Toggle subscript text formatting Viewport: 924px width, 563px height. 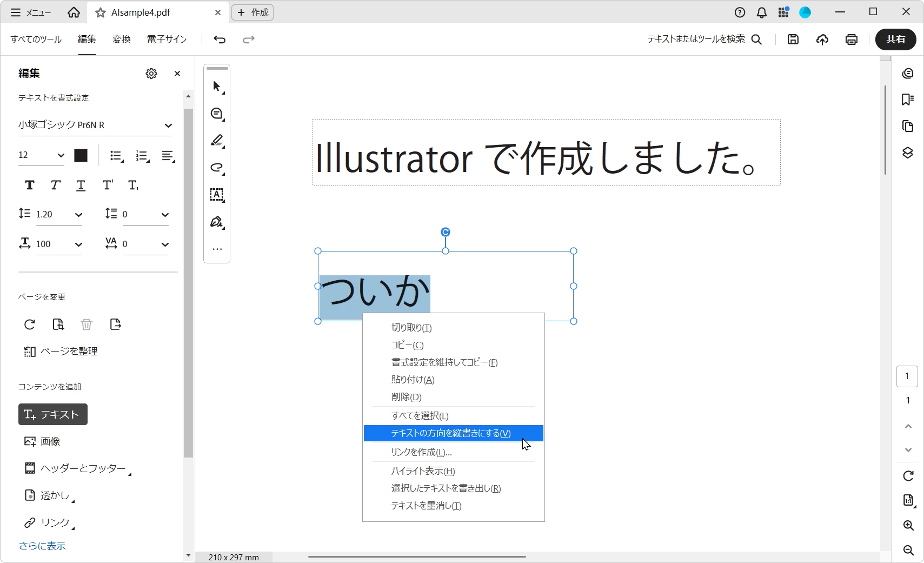pyautogui.click(x=133, y=186)
